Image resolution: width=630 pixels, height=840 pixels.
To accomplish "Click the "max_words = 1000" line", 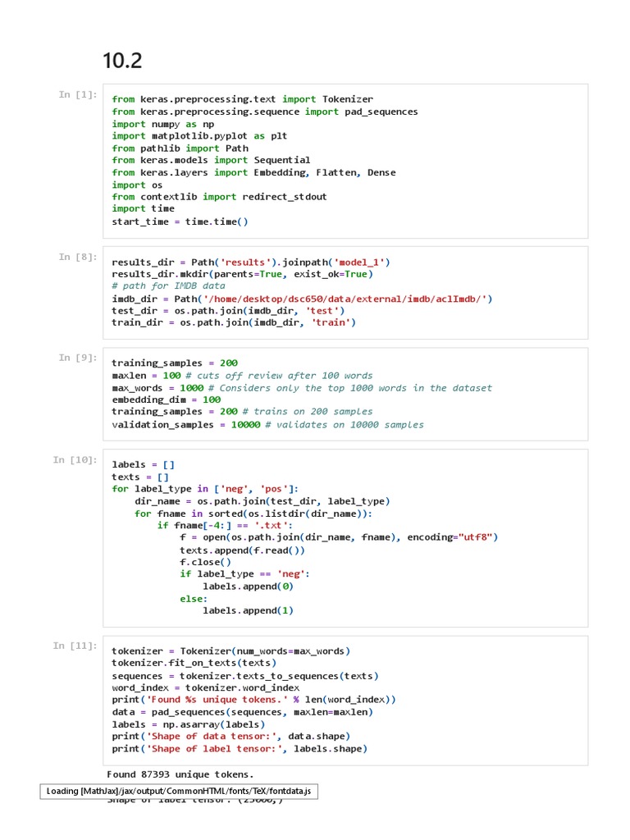I will point(302,388).
